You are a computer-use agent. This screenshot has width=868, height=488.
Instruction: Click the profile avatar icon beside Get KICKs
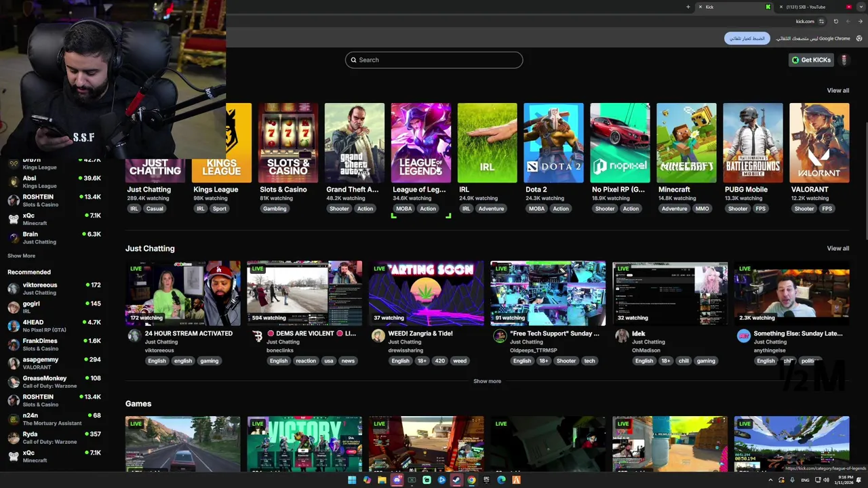pos(844,60)
